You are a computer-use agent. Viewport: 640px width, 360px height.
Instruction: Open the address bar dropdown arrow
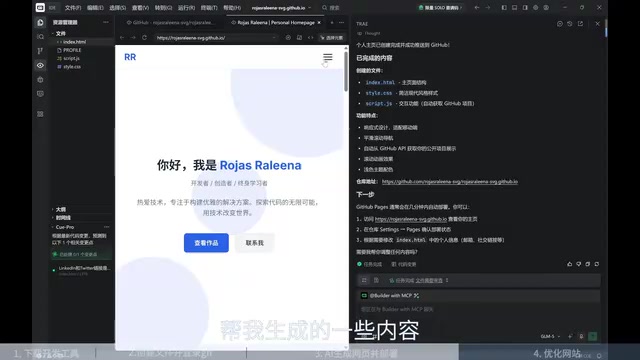coord(273,38)
